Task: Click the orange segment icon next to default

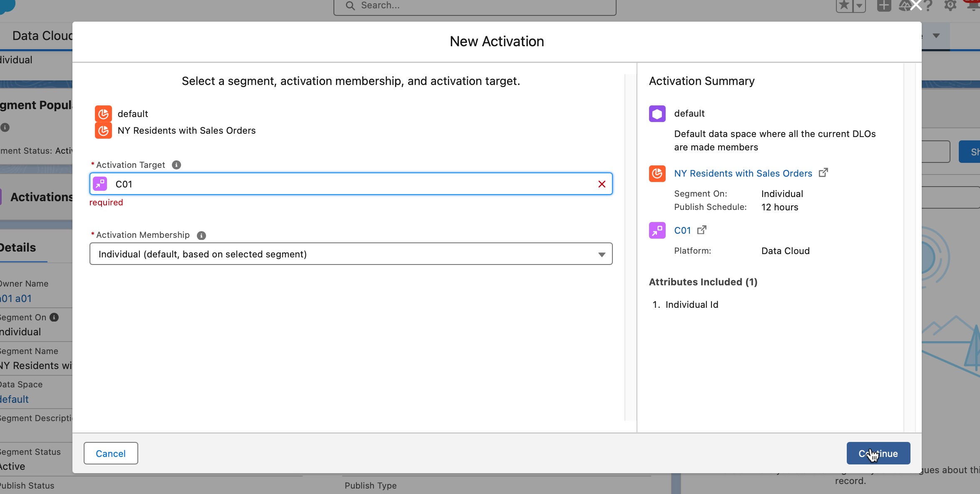Action: pyautogui.click(x=103, y=113)
